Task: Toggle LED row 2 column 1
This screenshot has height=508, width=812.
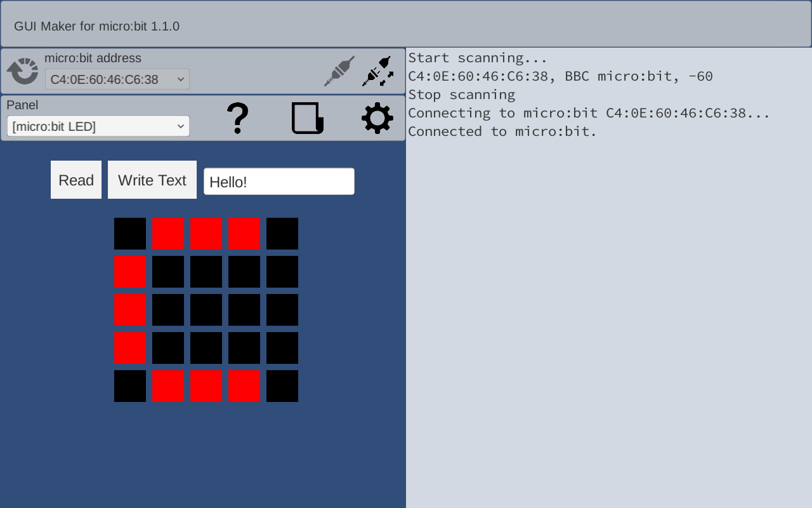Action: coord(130,272)
